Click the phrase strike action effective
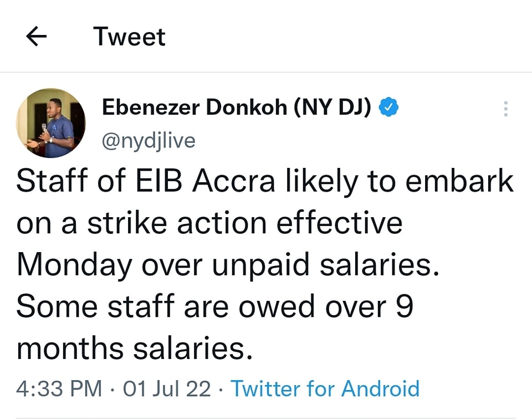 (245, 223)
